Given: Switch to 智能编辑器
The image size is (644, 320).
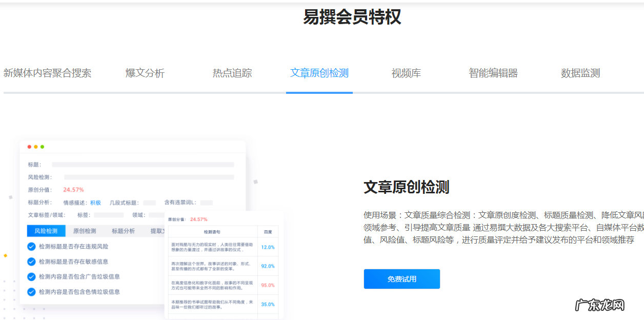Looking at the screenshot, I should coord(492,73).
